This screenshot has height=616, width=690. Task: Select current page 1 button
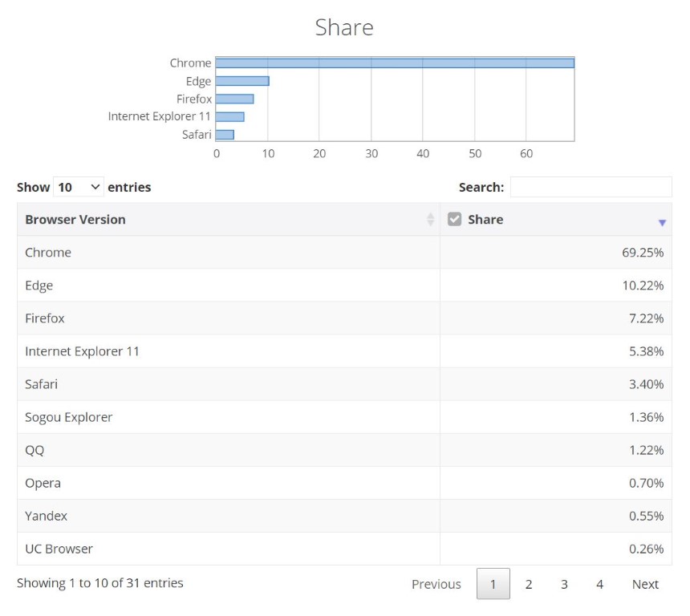493,584
